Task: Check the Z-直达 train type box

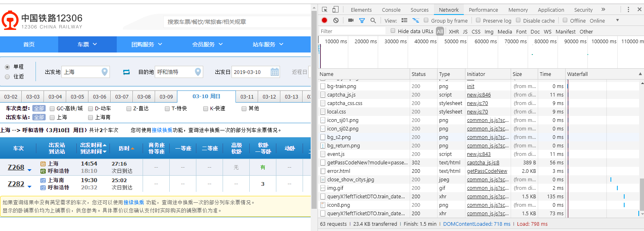Action: coord(129,109)
